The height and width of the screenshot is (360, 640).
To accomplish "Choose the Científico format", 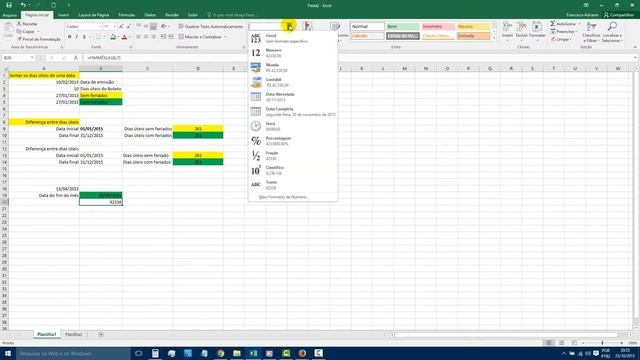I will click(293, 171).
